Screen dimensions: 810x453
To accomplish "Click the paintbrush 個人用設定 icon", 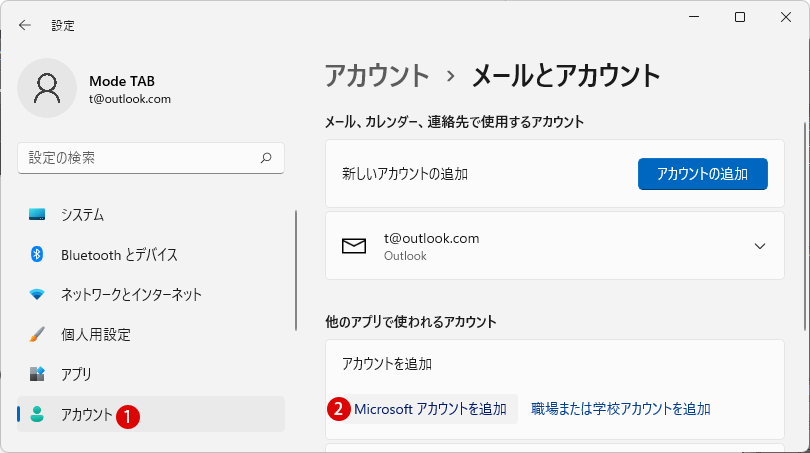I will coord(37,334).
